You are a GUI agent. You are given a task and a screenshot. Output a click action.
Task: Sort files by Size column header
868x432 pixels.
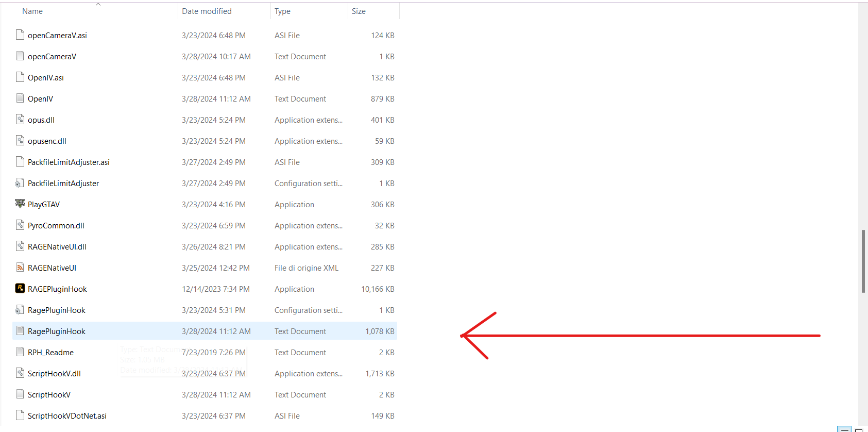click(x=359, y=11)
